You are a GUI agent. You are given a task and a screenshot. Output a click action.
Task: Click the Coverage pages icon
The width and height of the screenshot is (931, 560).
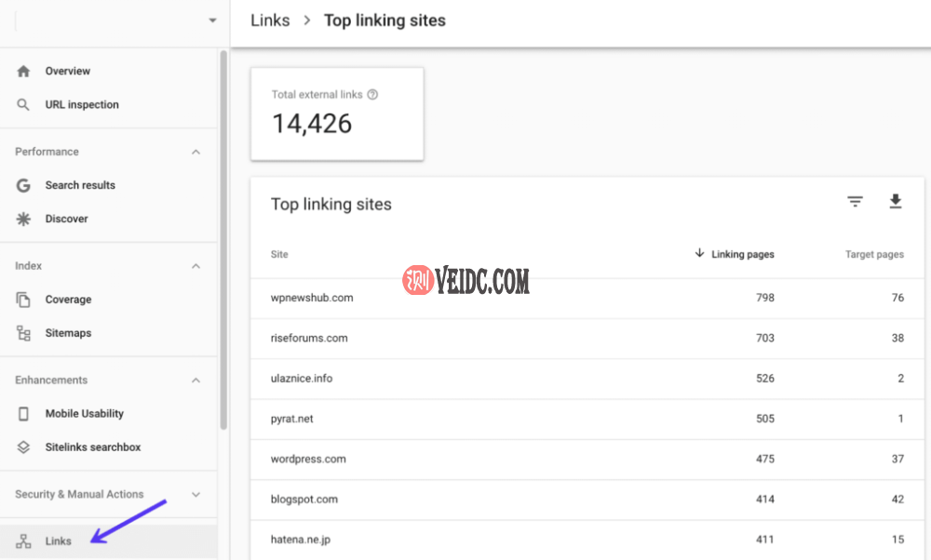pos(24,300)
